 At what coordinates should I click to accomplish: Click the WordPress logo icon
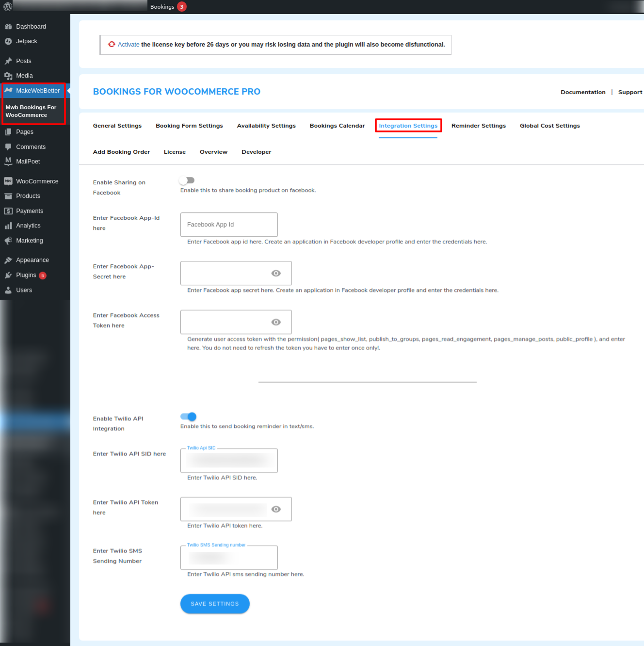pyautogui.click(x=8, y=7)
